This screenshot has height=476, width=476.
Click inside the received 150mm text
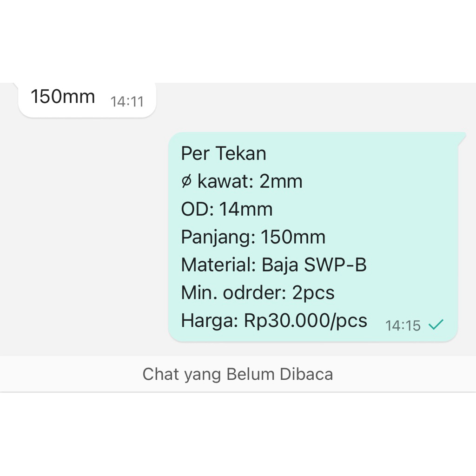tap(63, 97)
